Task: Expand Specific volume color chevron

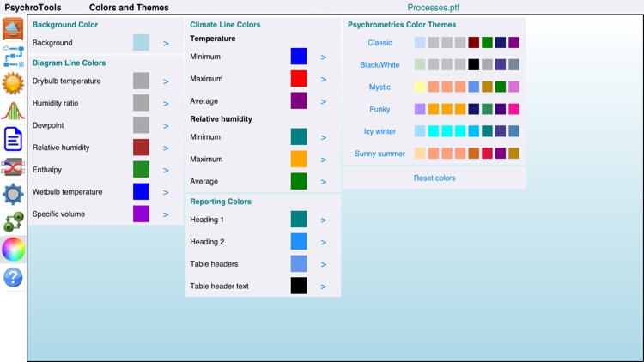Action: point(166,214)
